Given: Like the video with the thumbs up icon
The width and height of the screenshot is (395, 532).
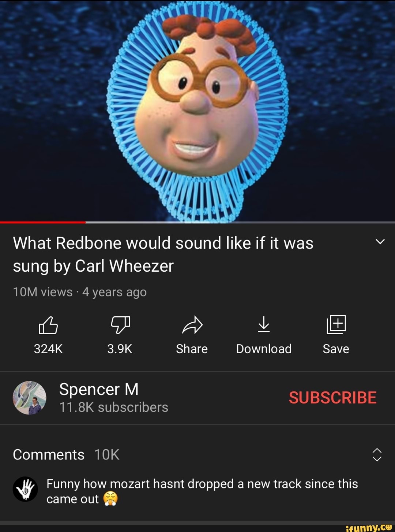Looking at the screenshot, I should pyautogui.click(x=48, y=325).
